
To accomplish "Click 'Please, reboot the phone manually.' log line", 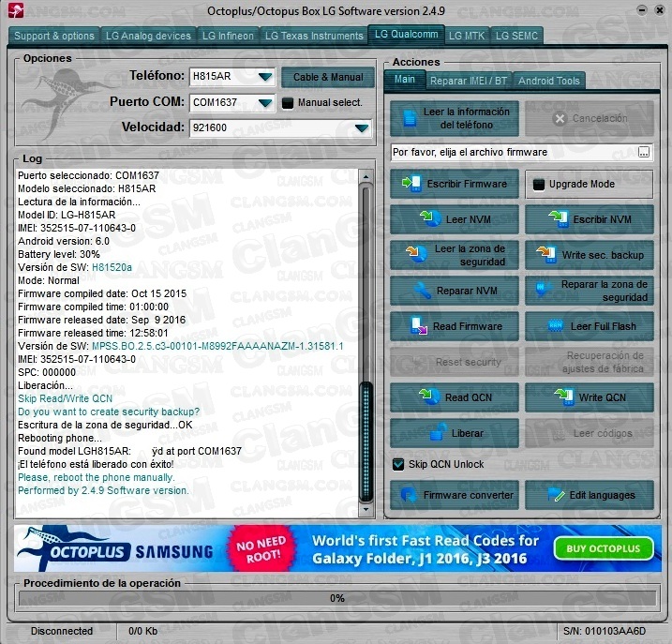I will (x=96, y=478).
